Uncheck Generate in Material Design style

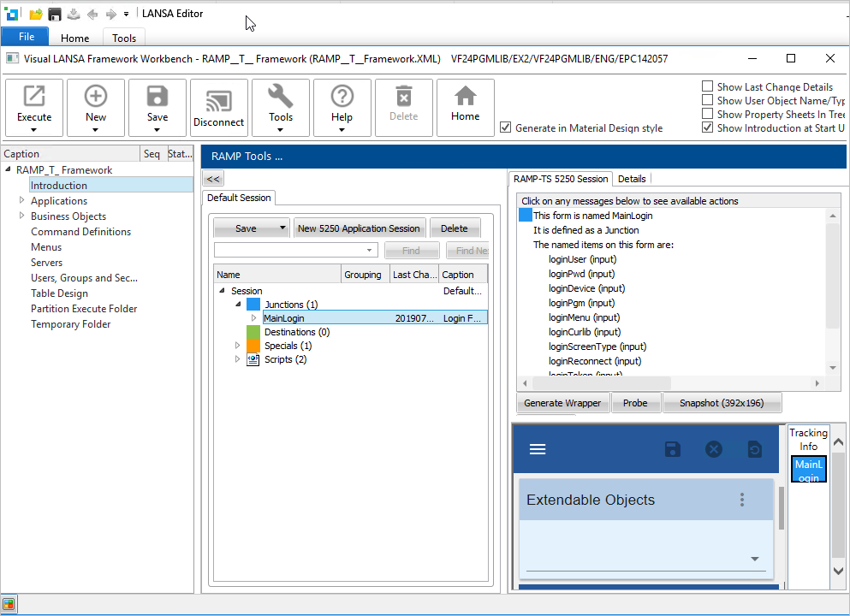tap(505, 127)
